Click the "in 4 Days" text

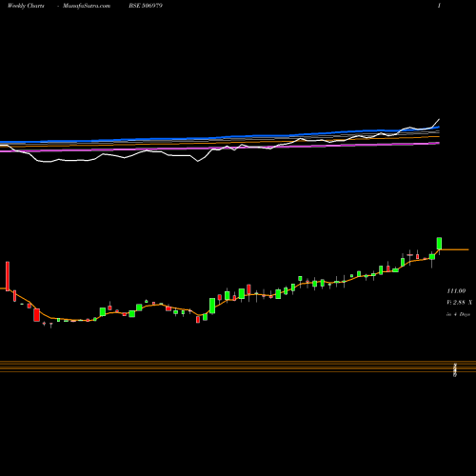click(458, 314)
